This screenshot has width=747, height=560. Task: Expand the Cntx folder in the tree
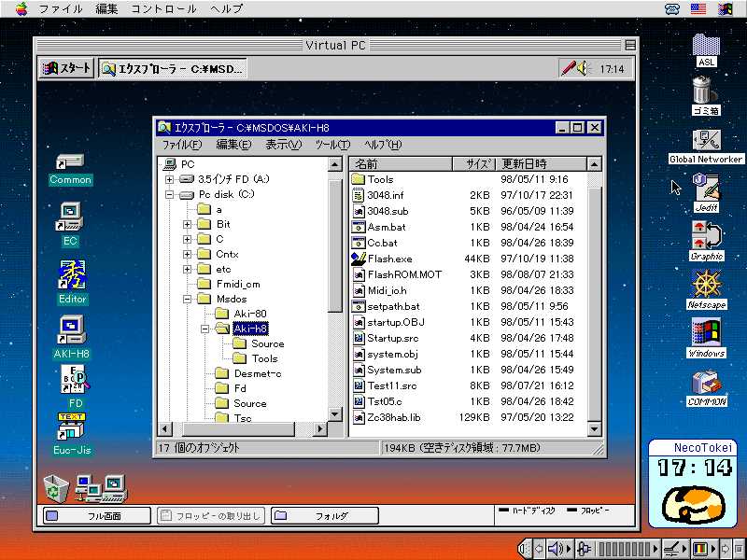188,254
